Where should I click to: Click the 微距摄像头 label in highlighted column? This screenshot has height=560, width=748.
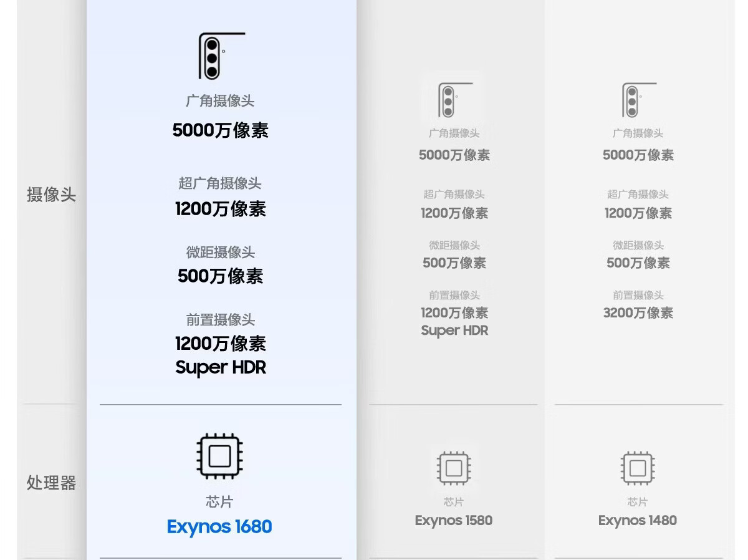pyautogui.click(x=221, y=253)
